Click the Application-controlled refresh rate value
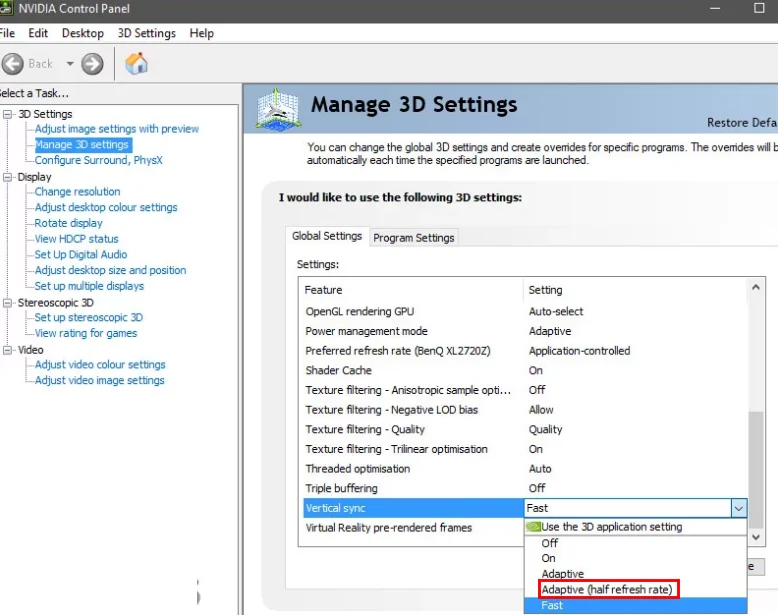 [x=579, y=351]
